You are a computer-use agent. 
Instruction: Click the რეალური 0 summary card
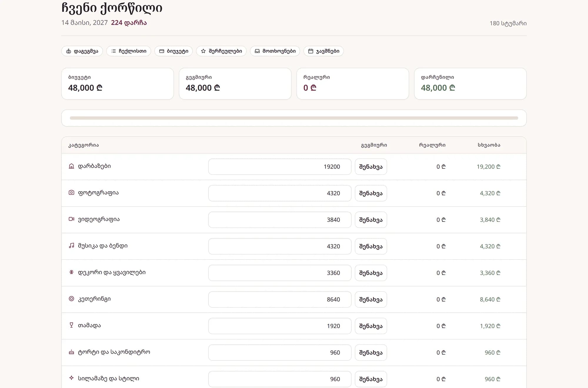tap(353, 84)
